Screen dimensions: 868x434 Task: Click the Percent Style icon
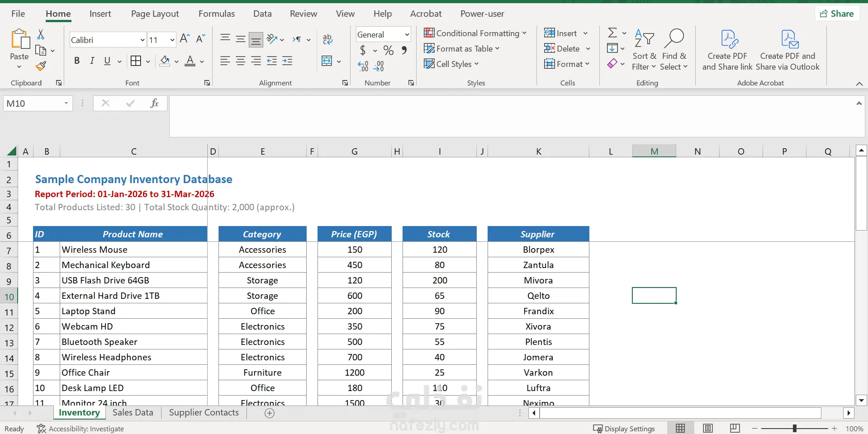point(388,50)
